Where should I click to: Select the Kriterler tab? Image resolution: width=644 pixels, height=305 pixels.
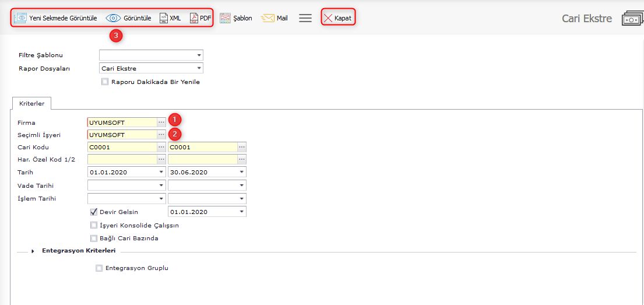pos(31,103)
